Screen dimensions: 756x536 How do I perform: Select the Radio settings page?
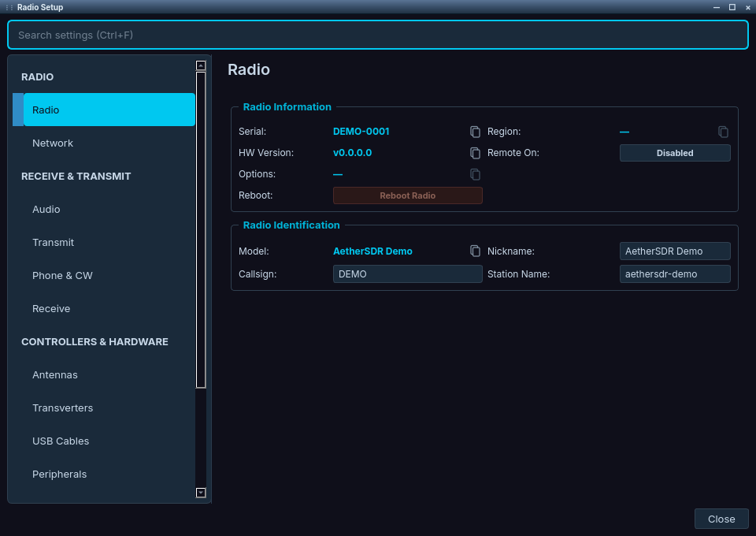pyautogui.click(x=109, y=110)
